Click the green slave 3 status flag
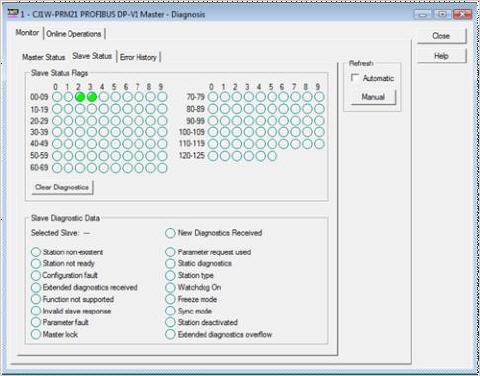 (92, 97)
